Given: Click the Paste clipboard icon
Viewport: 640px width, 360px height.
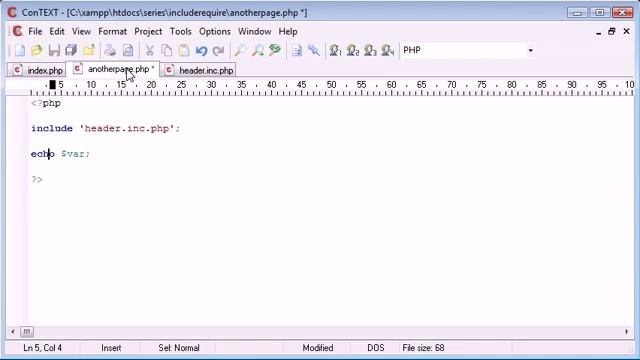Looking at the screenshot, I should (x=184, y=50).
